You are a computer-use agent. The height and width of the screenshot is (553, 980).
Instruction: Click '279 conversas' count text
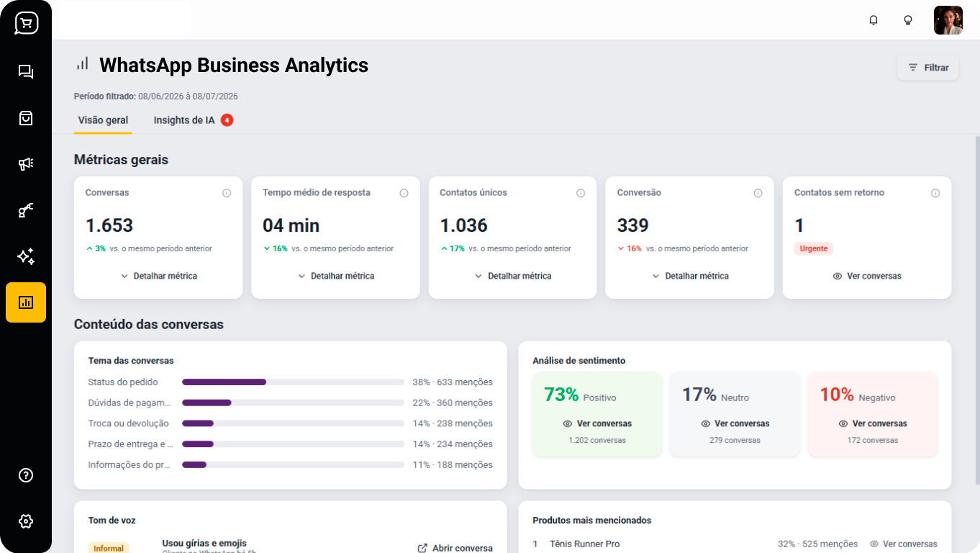point(735,440)
